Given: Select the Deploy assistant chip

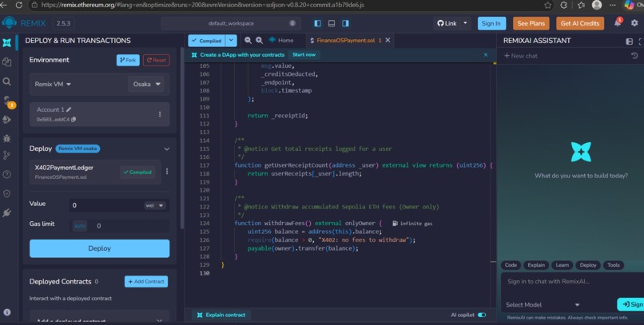Looking at the screenshot, I should pyautogui.click(x=588, y=265).
